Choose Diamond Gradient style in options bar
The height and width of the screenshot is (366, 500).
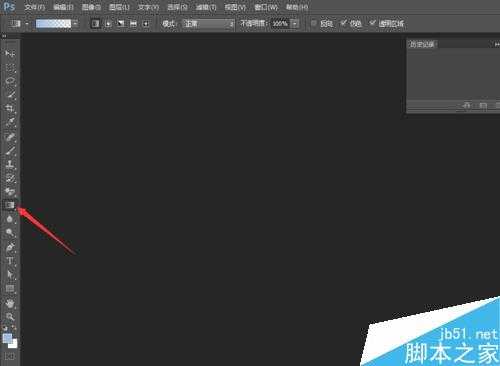[146, 24]
